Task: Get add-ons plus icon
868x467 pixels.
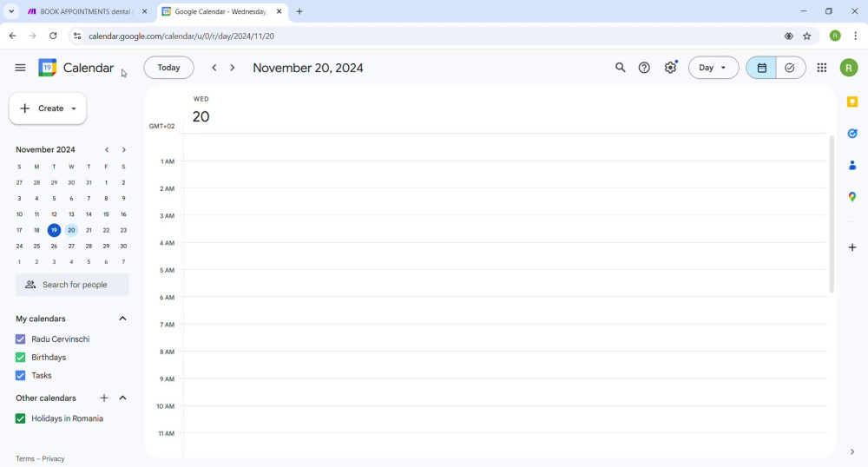Action: click(x=852, y=247)
